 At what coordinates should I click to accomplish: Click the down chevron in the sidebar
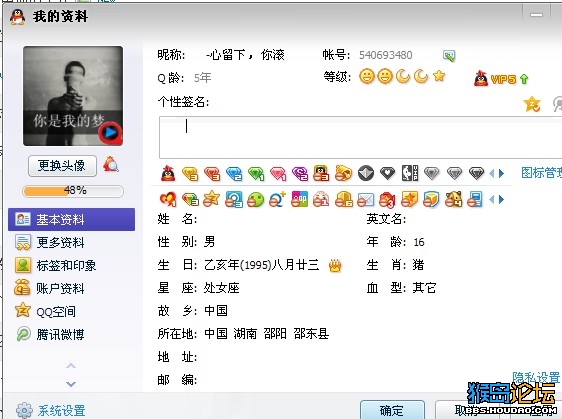point(71,384)
